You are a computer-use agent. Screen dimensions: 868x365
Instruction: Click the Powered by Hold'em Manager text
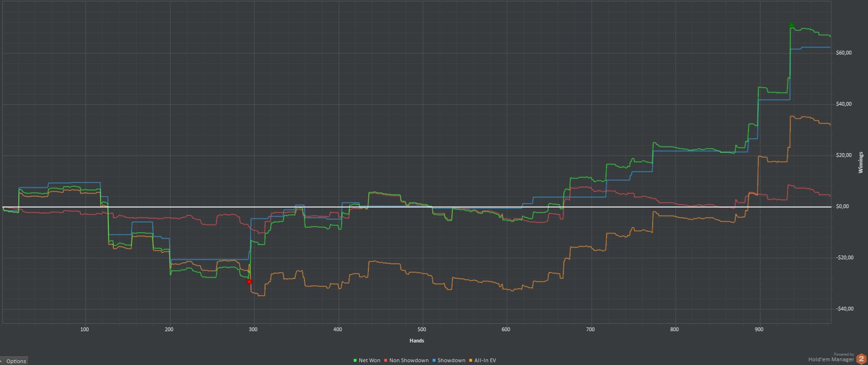[831, 357]
